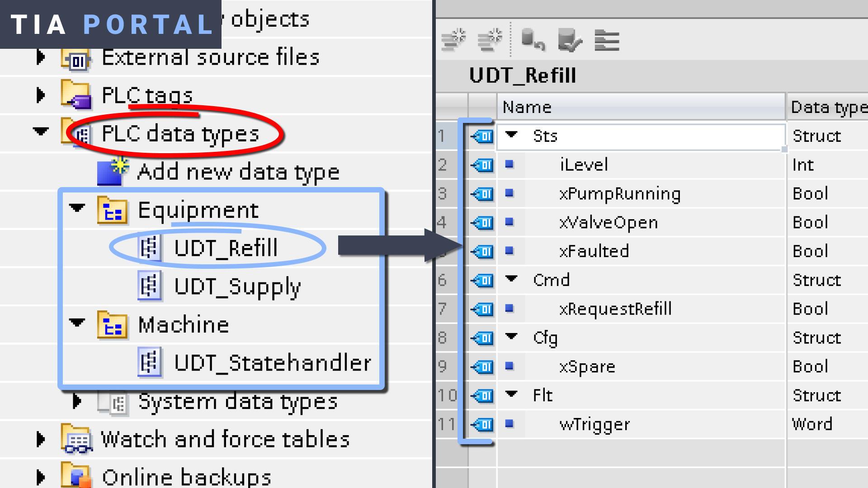Select UDT_Supply in the project tree
868x488 pixels.
click(x=237, y=287)
